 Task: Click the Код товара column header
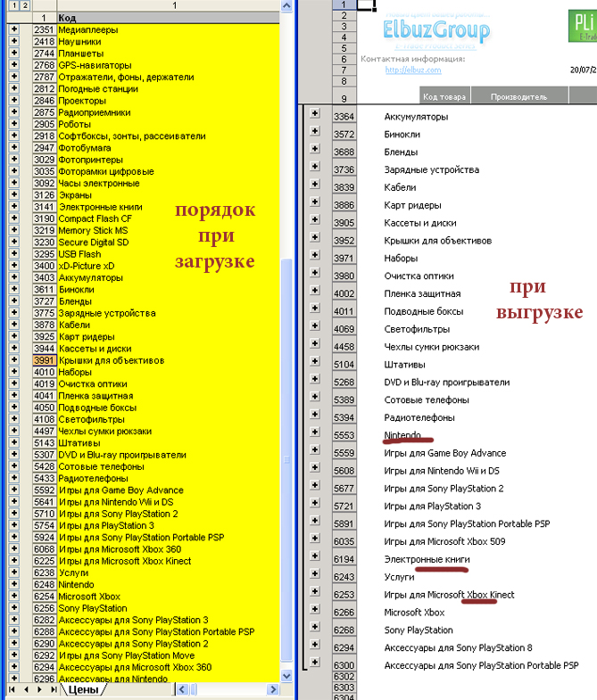click(444, 96)
